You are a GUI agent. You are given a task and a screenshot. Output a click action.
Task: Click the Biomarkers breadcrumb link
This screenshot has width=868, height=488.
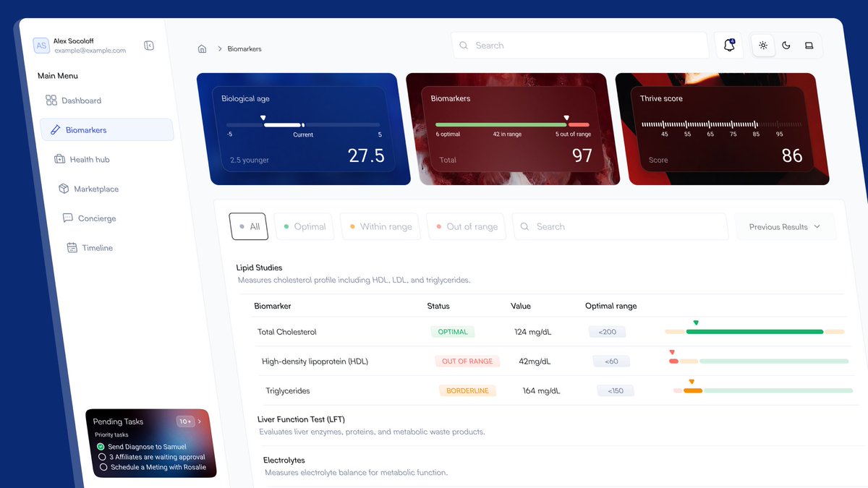tap(244, 49)
